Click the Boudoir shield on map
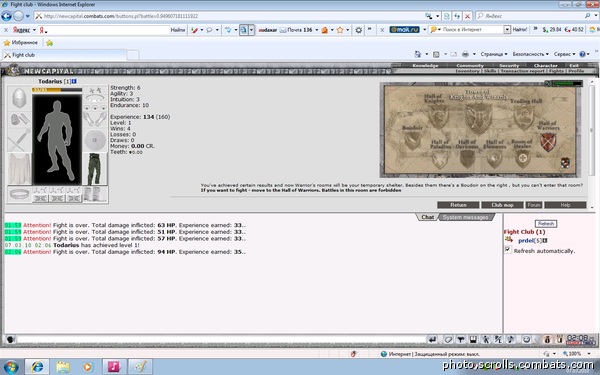The height and width of the screenshot is (375, 600). click(x=412, y=140)
